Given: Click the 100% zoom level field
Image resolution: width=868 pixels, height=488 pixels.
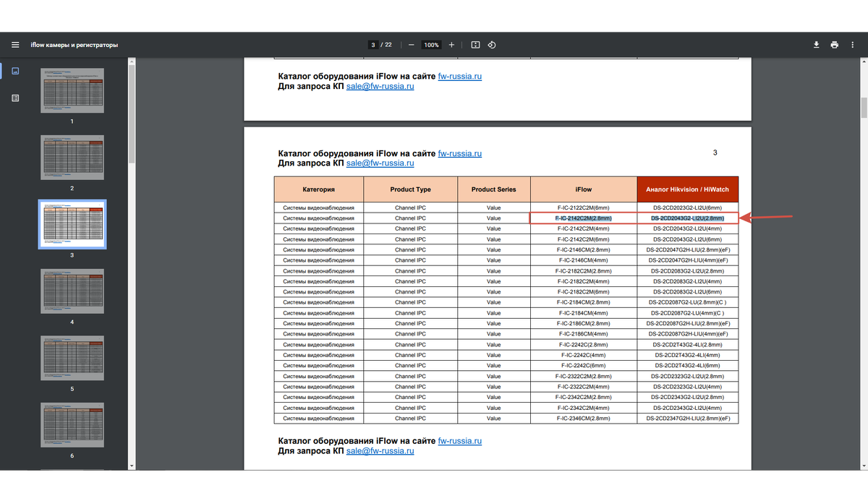Looking at the screenshot, I should pyautogui.click(x=431, y=45).
